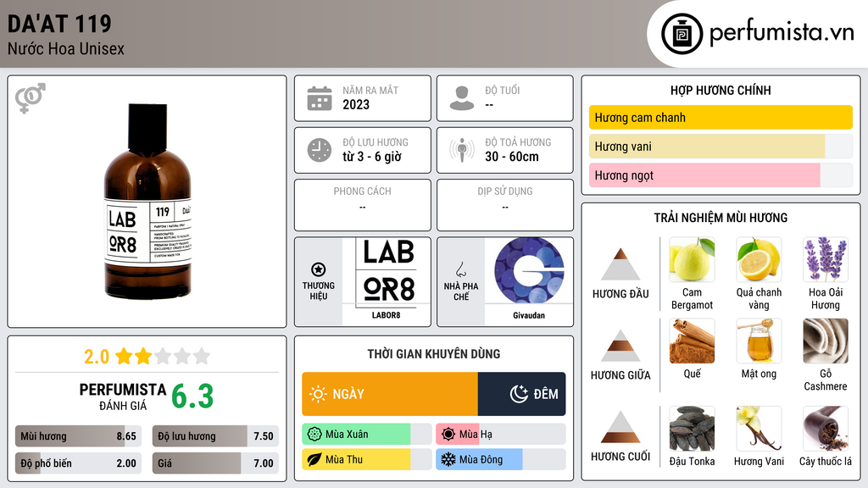Open the Gỗ Cashmere note image
The width and height of the screenshot is (868, 488).
(826, 341)
